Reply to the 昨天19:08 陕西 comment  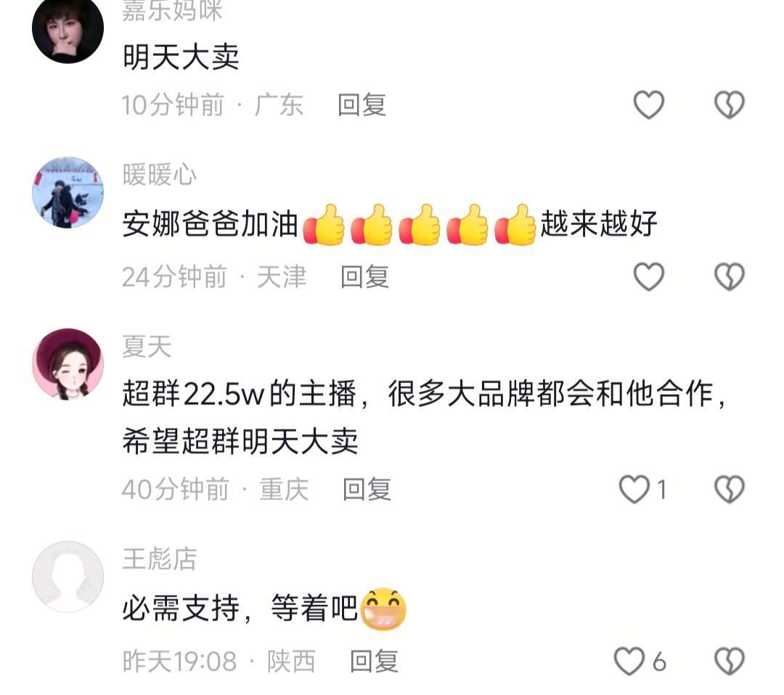click(374, 662)
